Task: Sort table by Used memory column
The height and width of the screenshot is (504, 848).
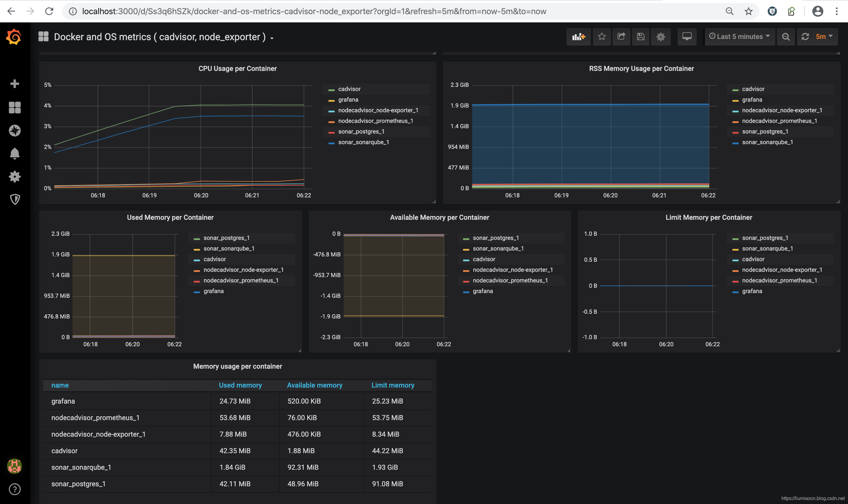Action: pyautogui.click(x=240, y=385)
